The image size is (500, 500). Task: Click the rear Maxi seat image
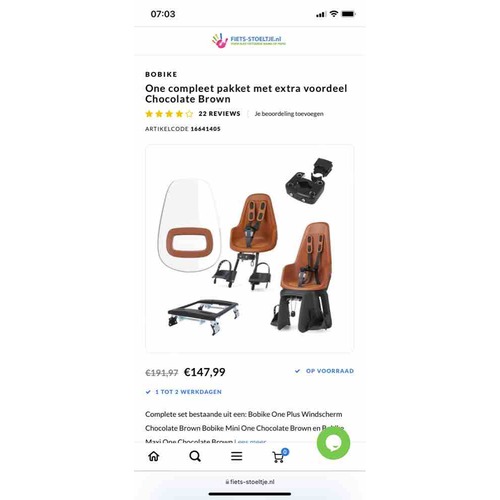pyautogui.click(x=303, y=277)
